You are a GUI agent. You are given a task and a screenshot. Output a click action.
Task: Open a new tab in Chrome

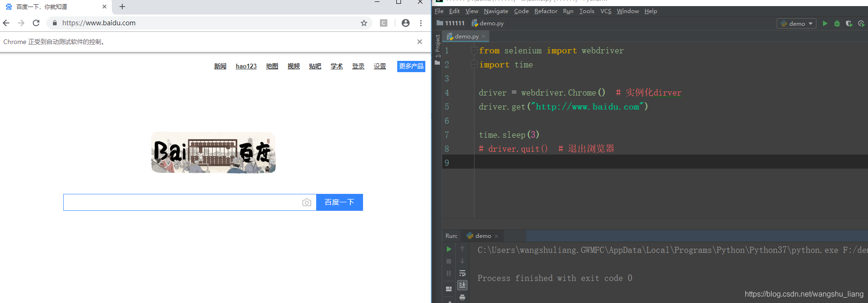coord(122,7)
